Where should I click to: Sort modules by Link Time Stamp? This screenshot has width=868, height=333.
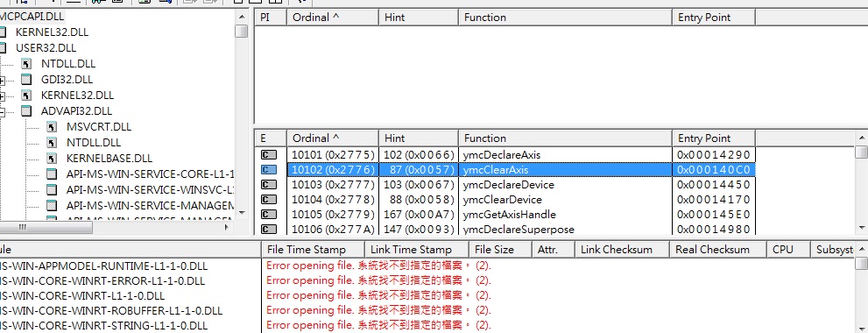(x=416, y=250)
